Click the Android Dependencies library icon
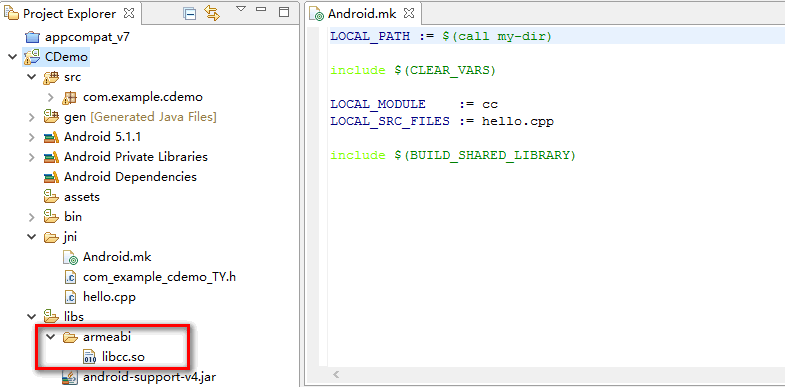This screenshot has width=785, height=387. point(51,177)
